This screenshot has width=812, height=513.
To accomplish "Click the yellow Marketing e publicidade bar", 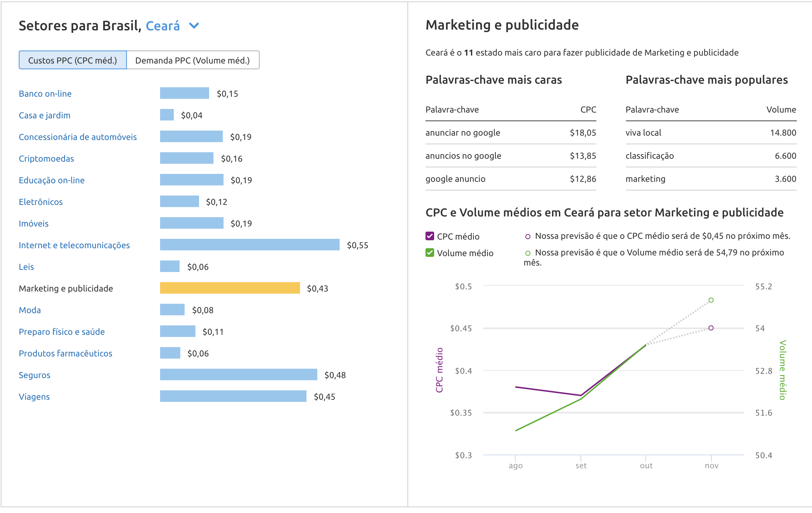I will click(230, 288).
